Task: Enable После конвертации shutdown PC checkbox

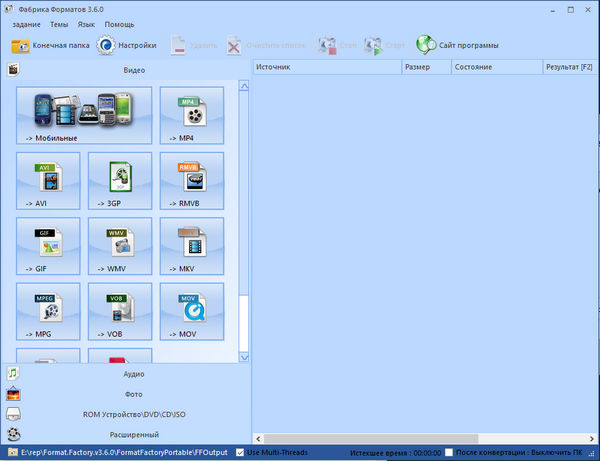Action: pos(449,453)
